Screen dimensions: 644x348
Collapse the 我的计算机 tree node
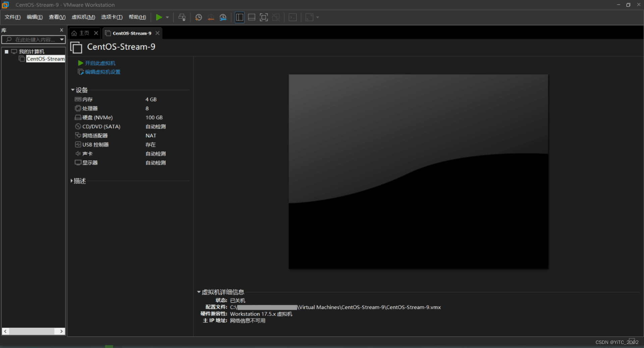(6, 52)
